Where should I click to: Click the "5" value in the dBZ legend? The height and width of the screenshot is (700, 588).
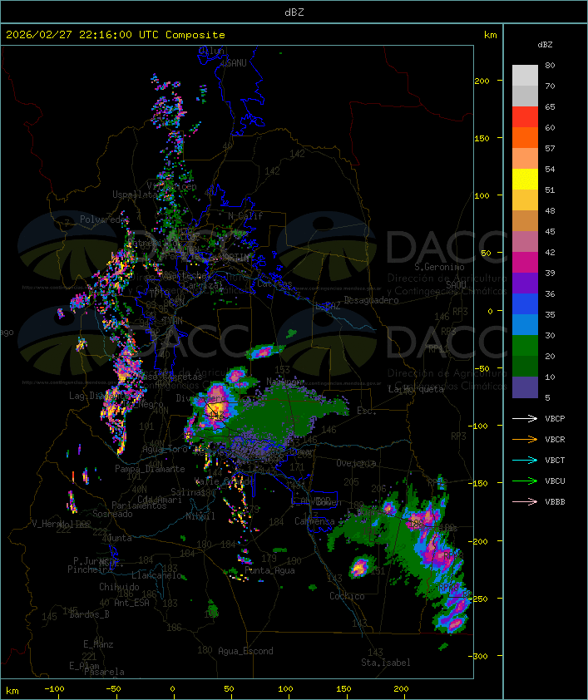tap(548, 397)
